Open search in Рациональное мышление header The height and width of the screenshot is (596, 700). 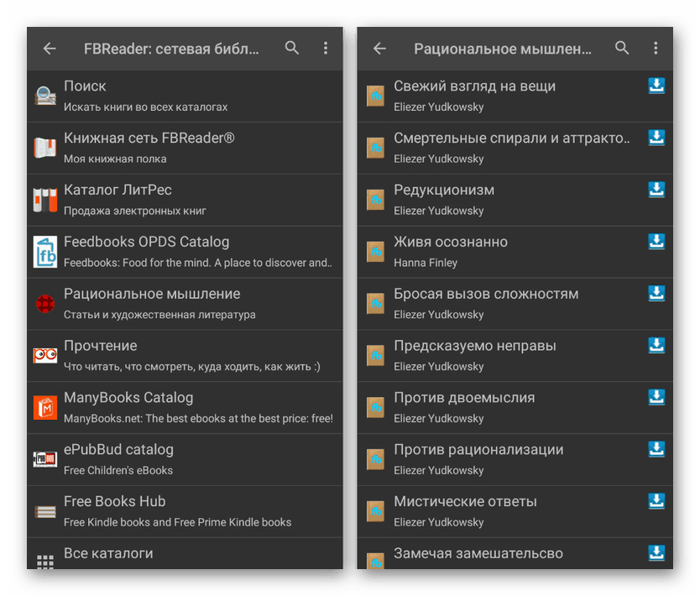[622, 48]
